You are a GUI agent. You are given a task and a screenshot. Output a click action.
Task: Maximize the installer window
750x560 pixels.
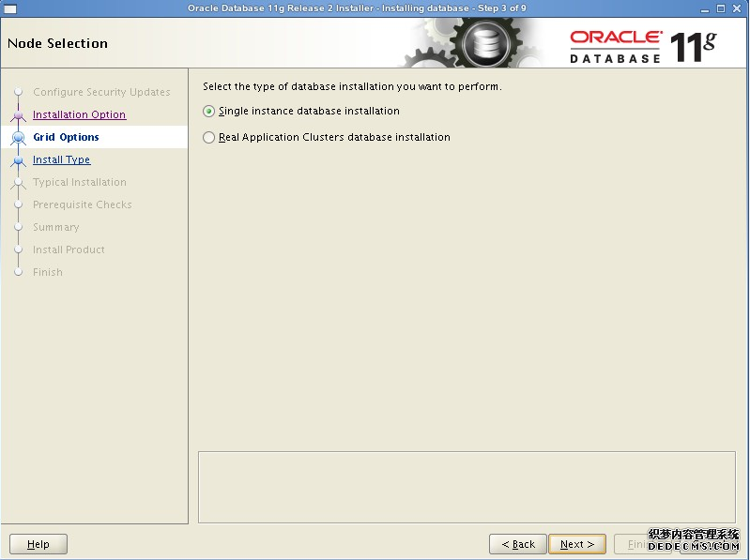click(721, 8)
